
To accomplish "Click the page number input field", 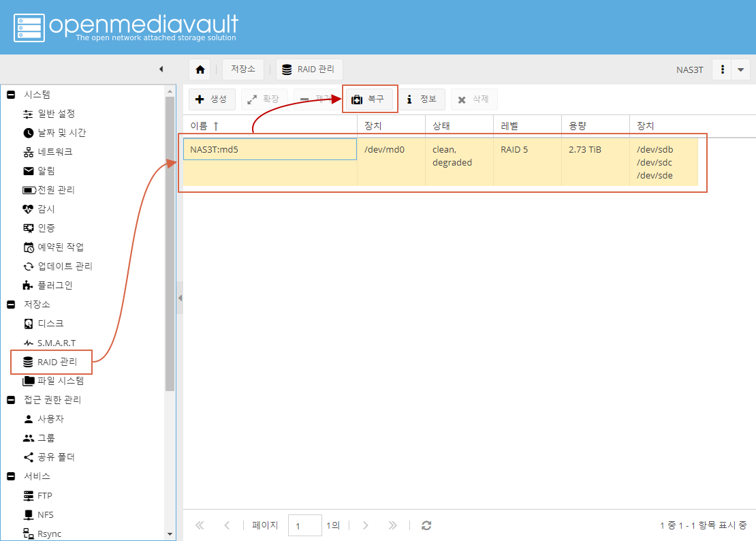I will pyautogui.click(x=304, y=525).
